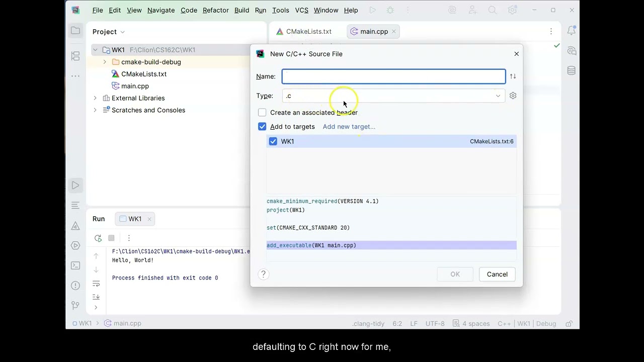Viewport: 644px width, 362px height.
Task: Click the soft-wrap icon in Run console
Action: pos(96,284)
